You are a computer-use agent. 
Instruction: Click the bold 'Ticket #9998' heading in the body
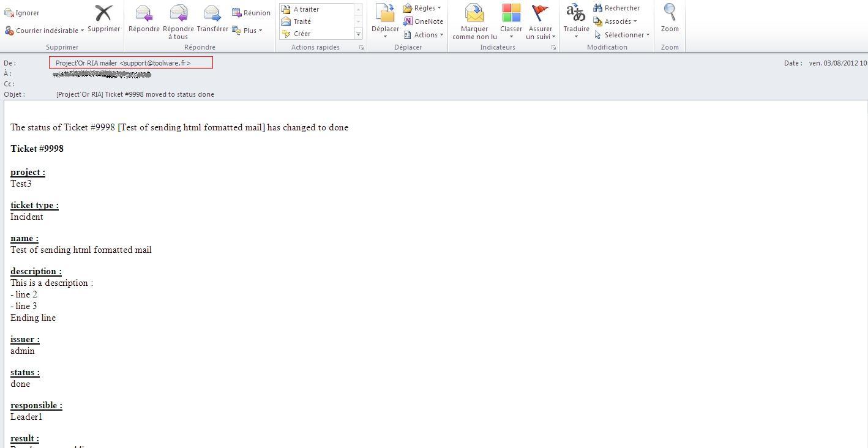(37, 149)
